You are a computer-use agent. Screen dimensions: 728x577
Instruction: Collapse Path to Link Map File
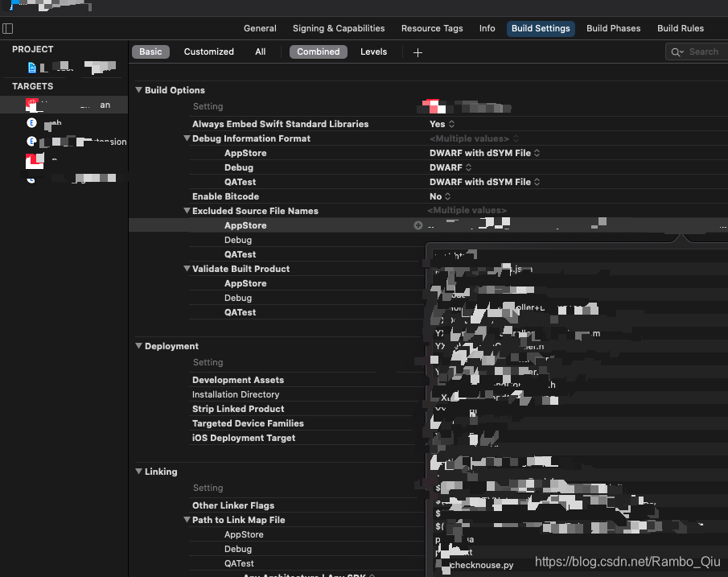tap(187, 519)
